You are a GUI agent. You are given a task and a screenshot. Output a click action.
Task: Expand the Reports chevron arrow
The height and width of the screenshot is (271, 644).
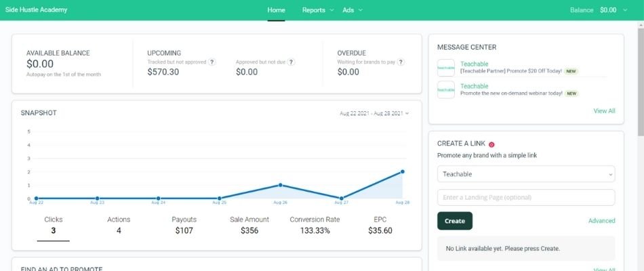(x=332, y=10)
